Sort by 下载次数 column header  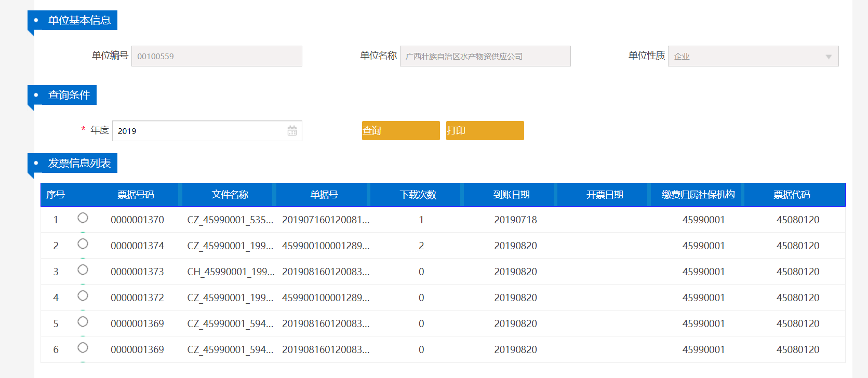[x=418, y=195]
